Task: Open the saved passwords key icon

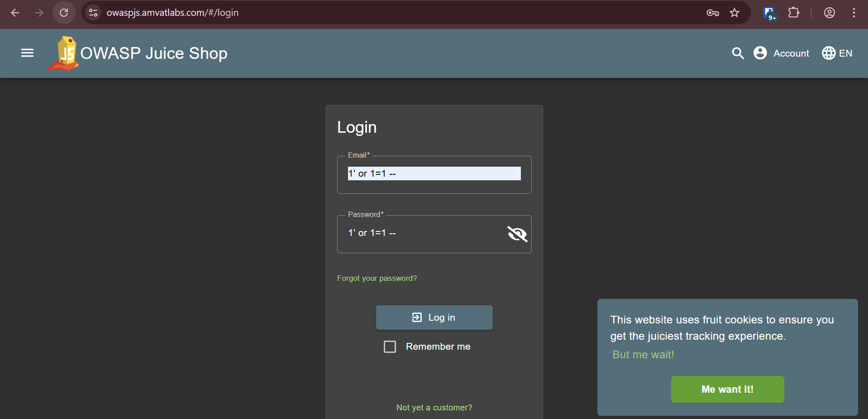Action: (712, 13)
